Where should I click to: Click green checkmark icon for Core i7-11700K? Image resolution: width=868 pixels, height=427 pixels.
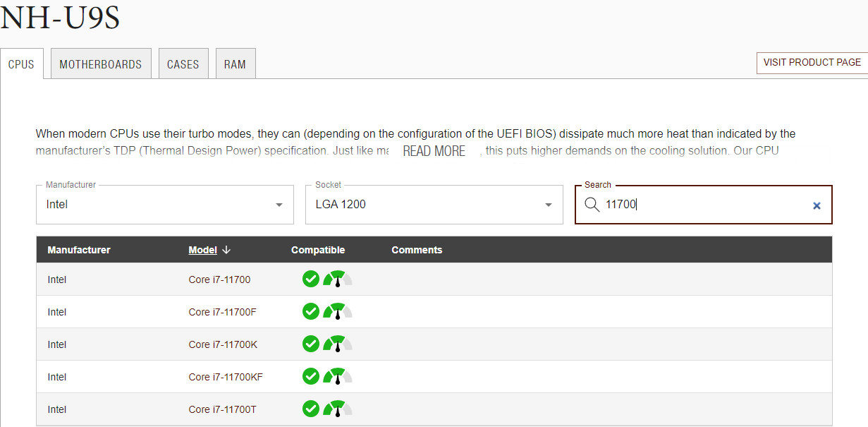tap(311, 344)
